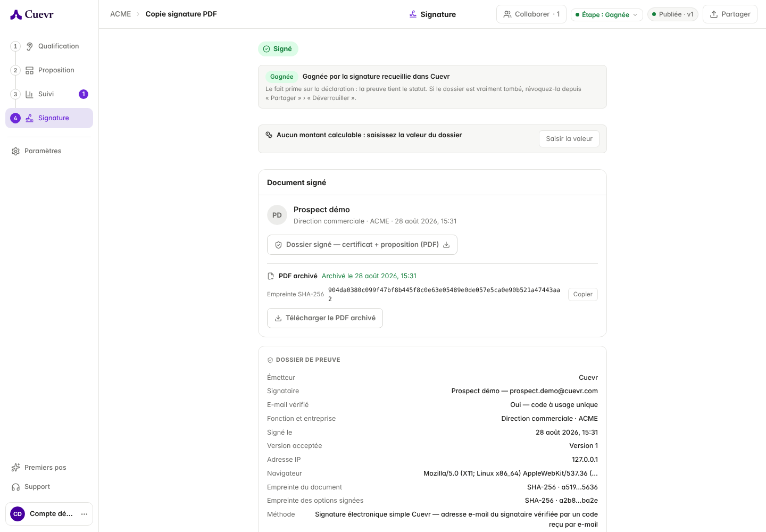Click the Mozilla/5.0 browser value
This screenshot has width=766, height=532.
pyautogui.click(x=511, y=473)
